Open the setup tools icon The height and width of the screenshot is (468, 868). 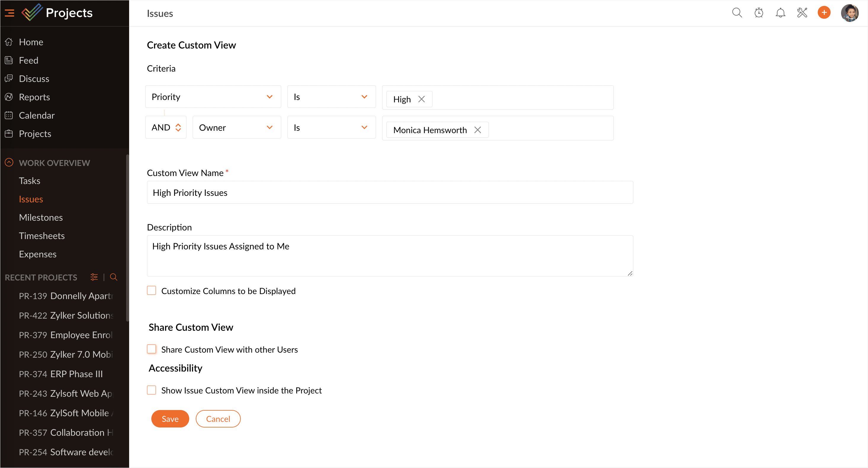click(x=802, y=13)
